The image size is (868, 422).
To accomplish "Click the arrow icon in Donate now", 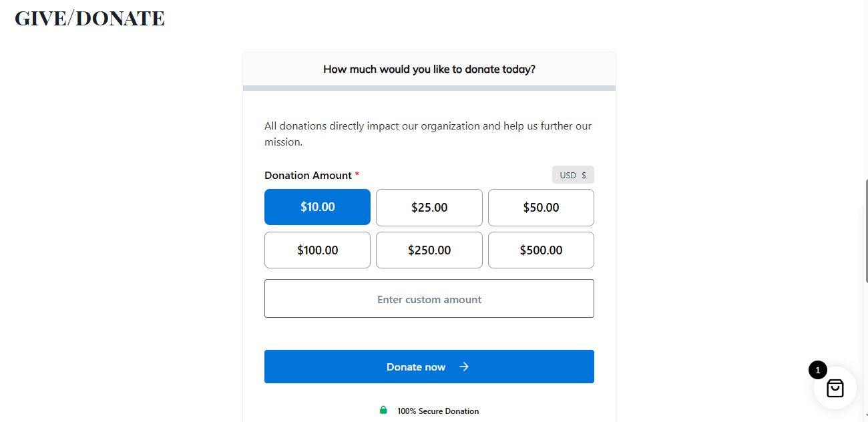I will (464, 367).
